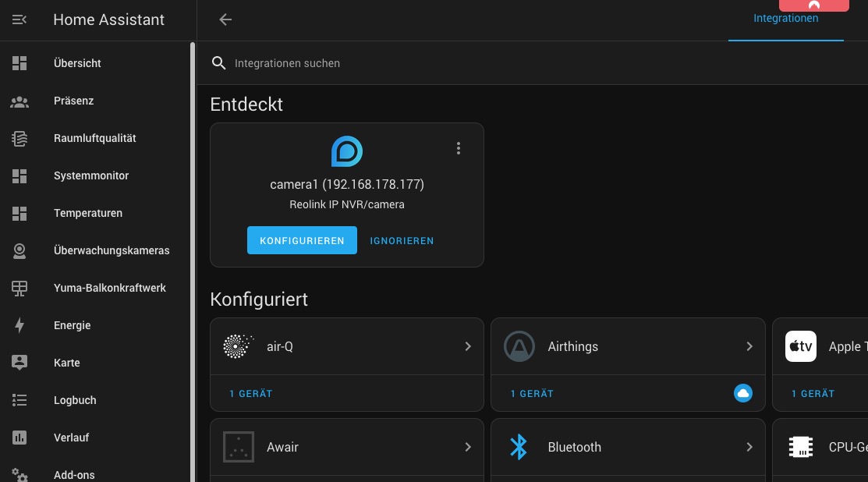Click the search magnifier icon
This screenshot has width=868, height=482.
tap(219, 63)
